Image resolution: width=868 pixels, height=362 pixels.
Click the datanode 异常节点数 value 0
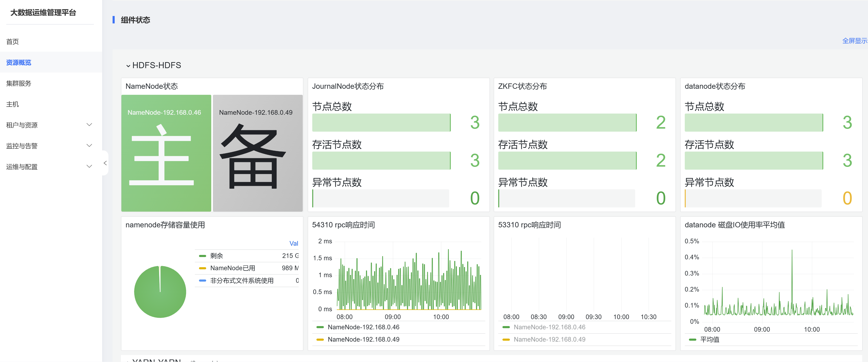847,198
